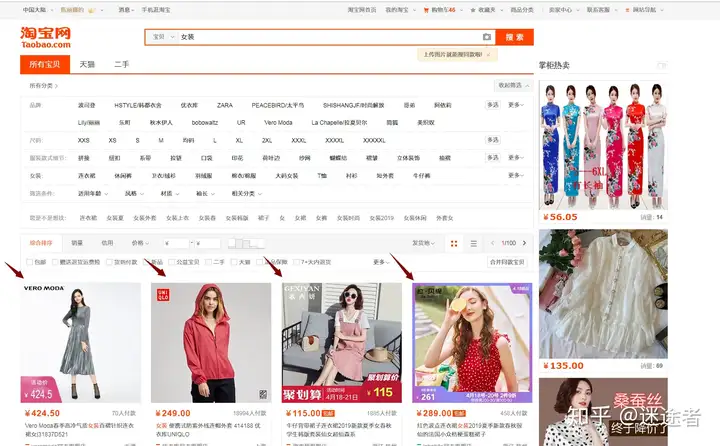Click 我的淘宝 in top navigation
The height and width of the screenshot is (446, 720).
coord(397,10)
